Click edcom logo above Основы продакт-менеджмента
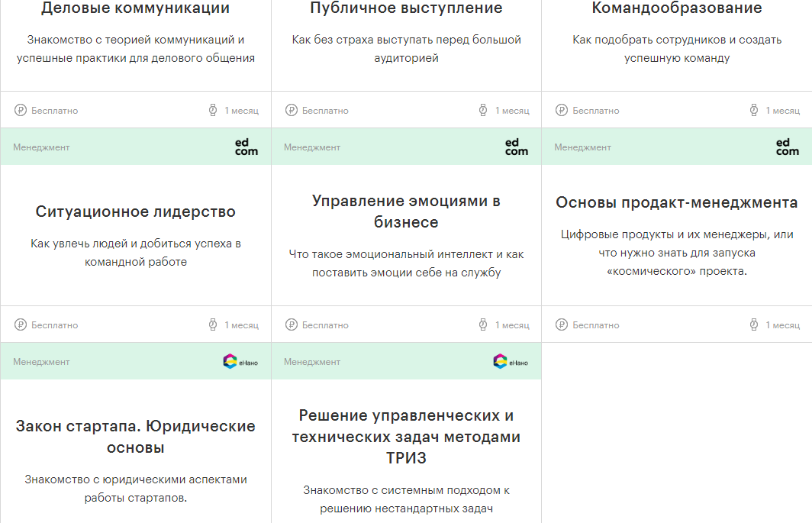 pos(787,147)
